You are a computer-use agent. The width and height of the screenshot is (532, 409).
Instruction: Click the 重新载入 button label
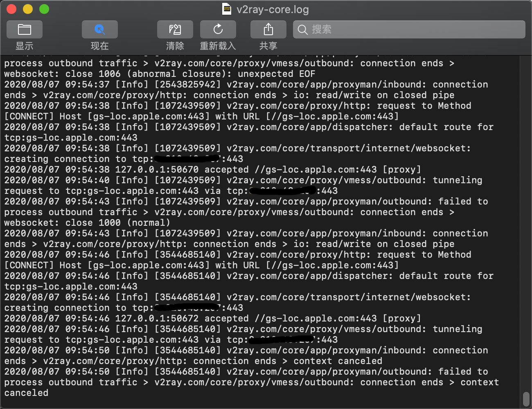218,46
